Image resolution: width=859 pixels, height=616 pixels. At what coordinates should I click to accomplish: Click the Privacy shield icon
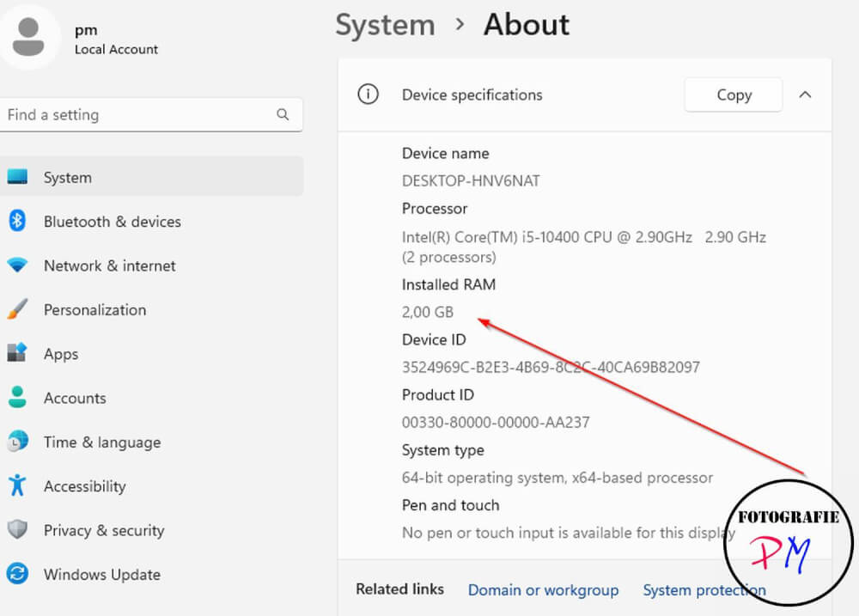pyautogui.click(x=17, y=529)
